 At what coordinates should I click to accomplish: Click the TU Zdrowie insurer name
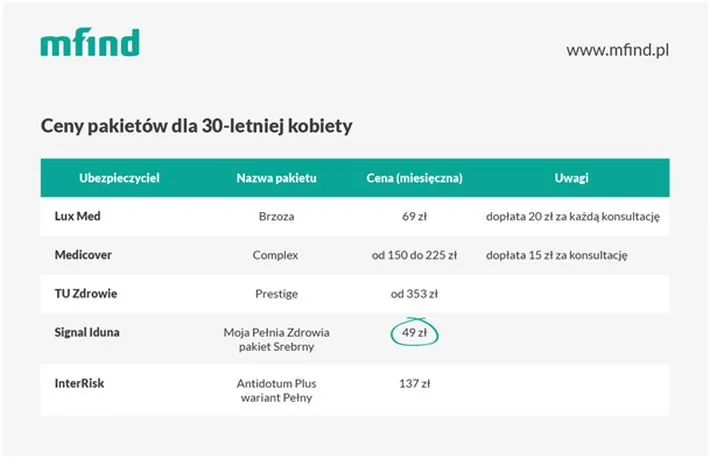point(85,294)
